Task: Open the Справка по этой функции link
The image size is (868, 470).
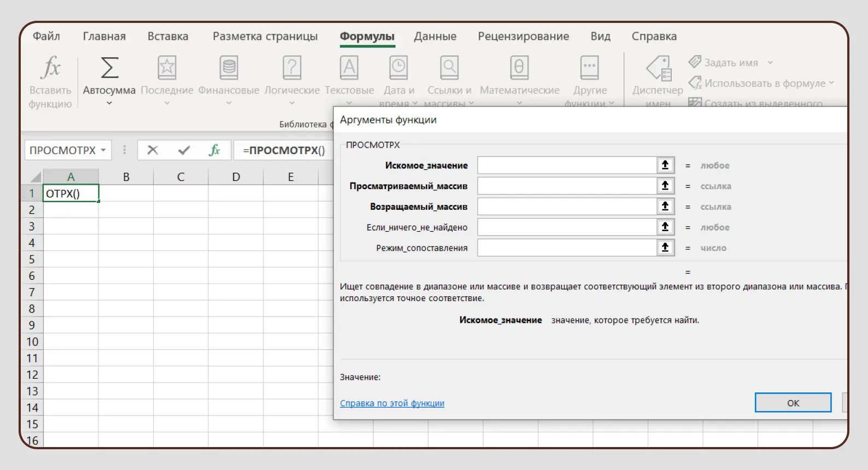Action: (392, 403)
